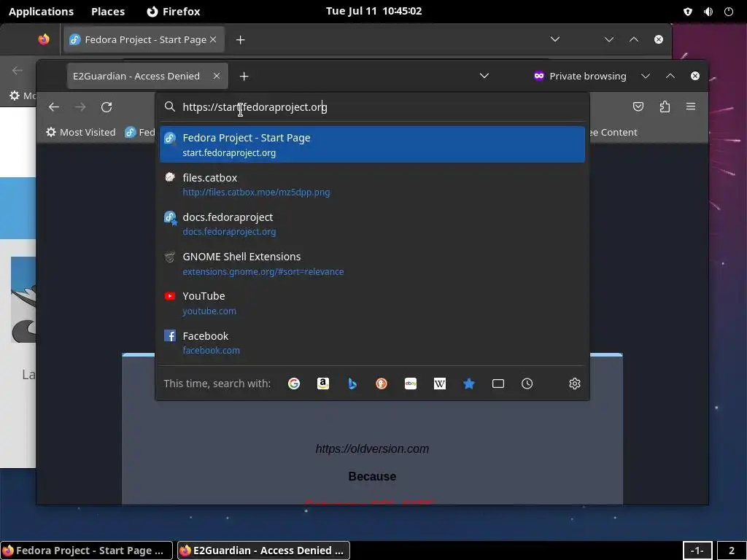
Task: Search this time with Google icon
Action: [294, 384]
